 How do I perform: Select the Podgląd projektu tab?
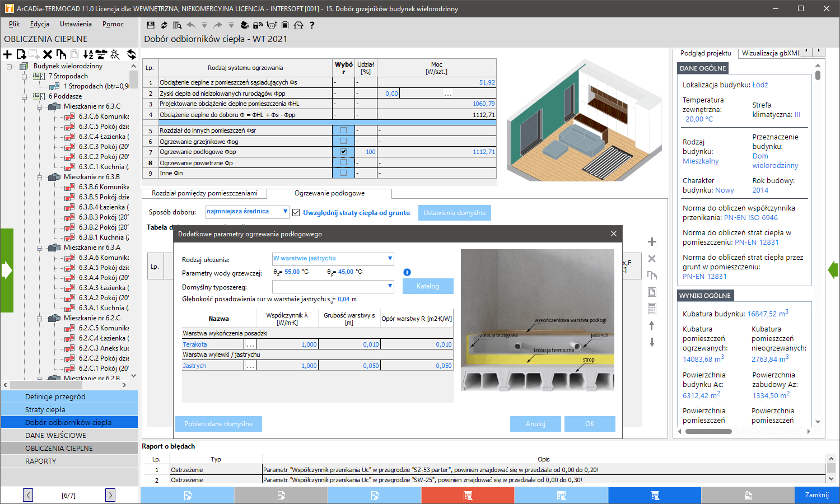pyautogui.click(x=706, y=53)
